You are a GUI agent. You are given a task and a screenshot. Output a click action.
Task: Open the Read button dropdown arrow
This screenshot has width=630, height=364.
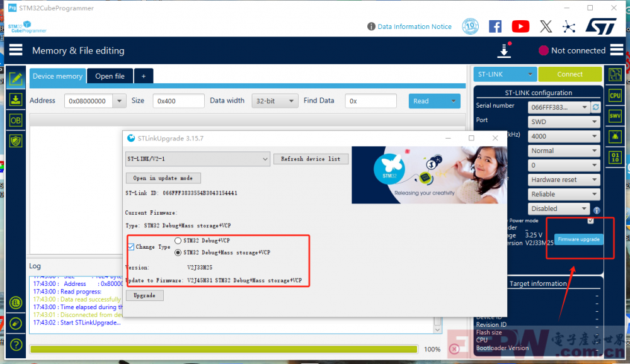453,101
